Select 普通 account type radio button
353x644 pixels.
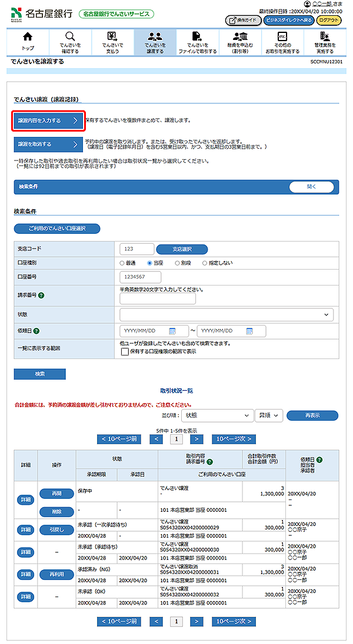point(122,263)
